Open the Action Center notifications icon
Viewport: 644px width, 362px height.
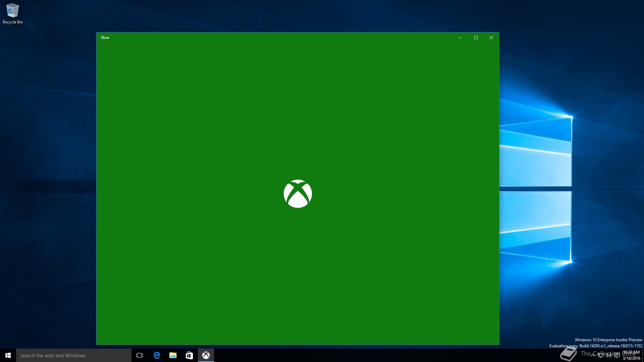pyautogui.click(x=617, y=355)
